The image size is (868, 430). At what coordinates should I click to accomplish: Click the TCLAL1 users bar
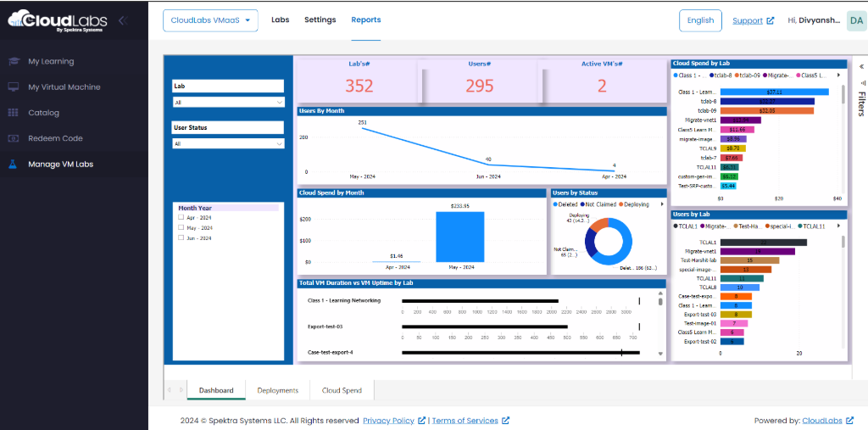pos(764,243)
